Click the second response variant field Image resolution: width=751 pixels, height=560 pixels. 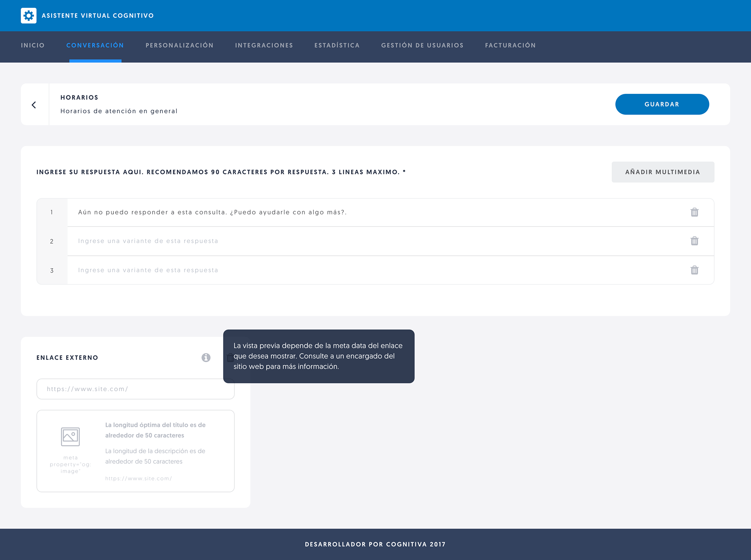[x=352, y=241]
